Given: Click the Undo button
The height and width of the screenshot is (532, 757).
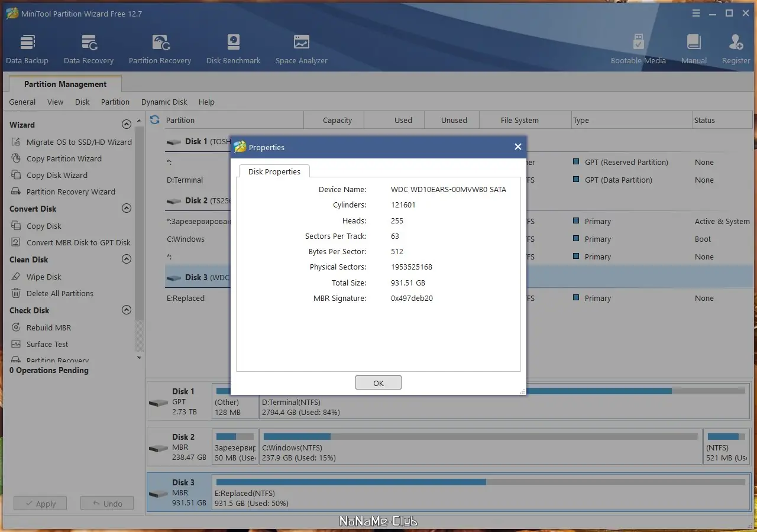Looking at the screenshot, I should (107, 504).
